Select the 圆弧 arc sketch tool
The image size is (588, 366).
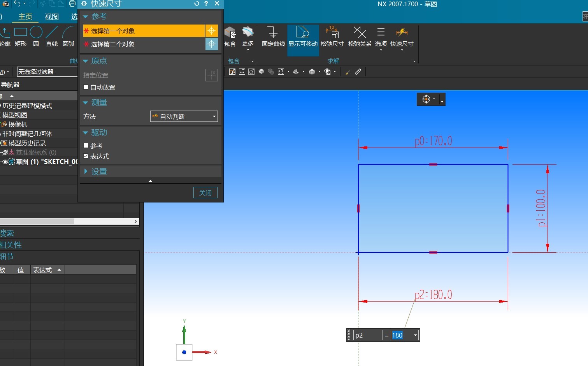pyautogui.click(x=68, y=36)
